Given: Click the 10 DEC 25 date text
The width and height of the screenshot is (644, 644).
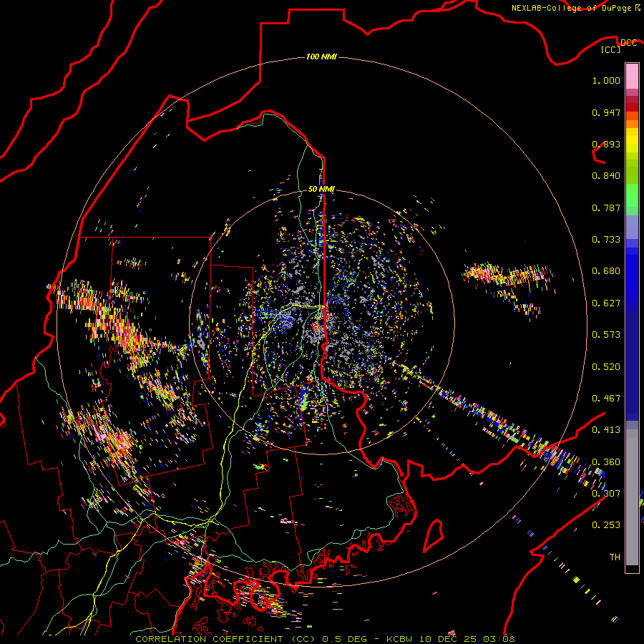Looking at the screenshot, I should 449,639.
